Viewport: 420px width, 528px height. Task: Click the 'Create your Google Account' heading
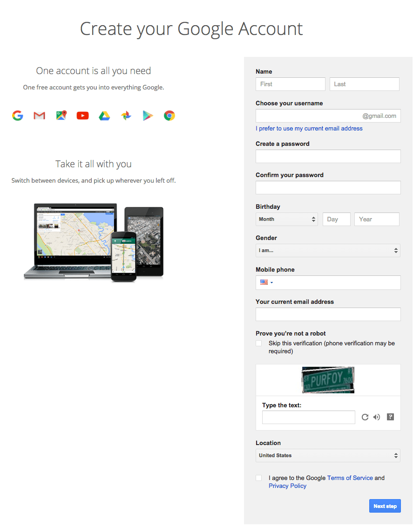pyautogui.click(x=191, y=29)
